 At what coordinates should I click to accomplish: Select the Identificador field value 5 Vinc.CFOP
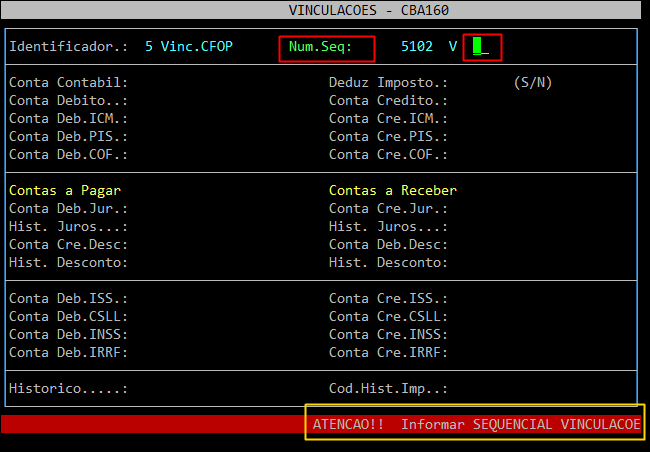189,47
